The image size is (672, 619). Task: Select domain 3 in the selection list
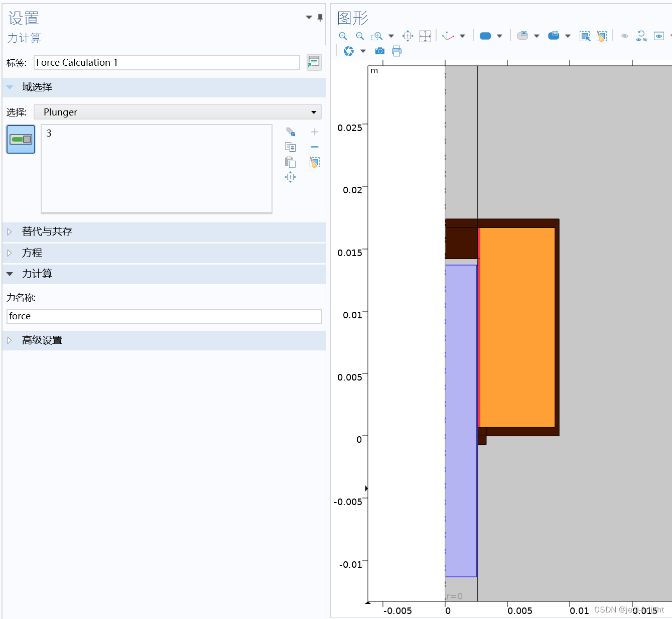pyautogui.click(x=49, y=134)
